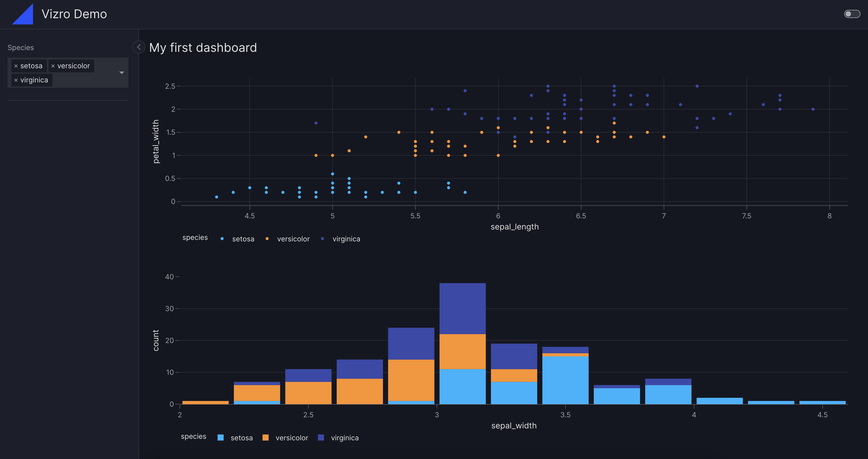The width and height of the screenshot is (868, 459).
Task: Click the tallest stacked bar near sepal_width 3
Action: point(462,344)
